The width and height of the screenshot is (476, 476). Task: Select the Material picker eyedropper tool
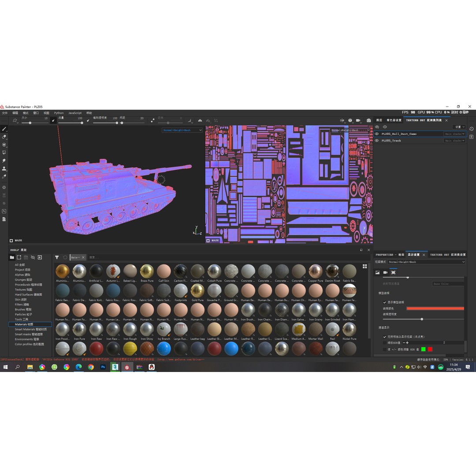(4, 176)
